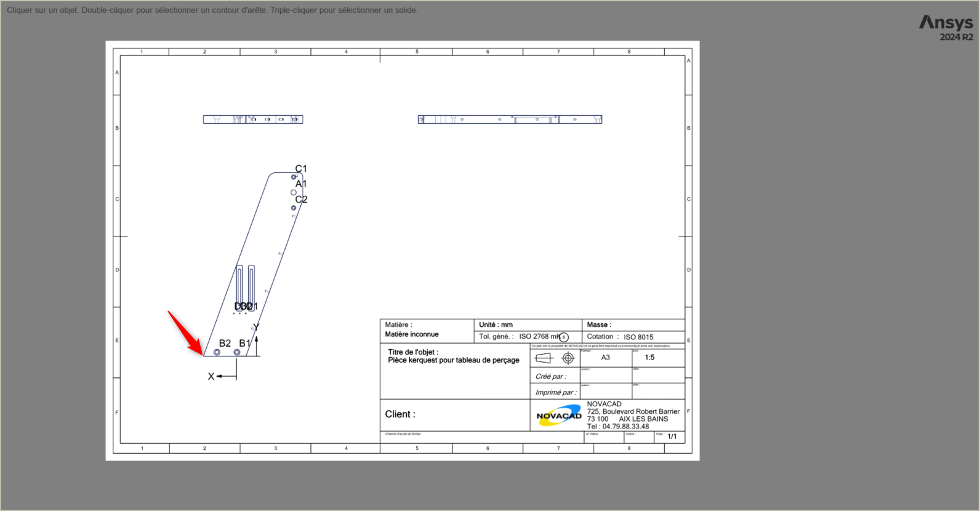Select the hole circle below label A1

[x=294, y=193]
